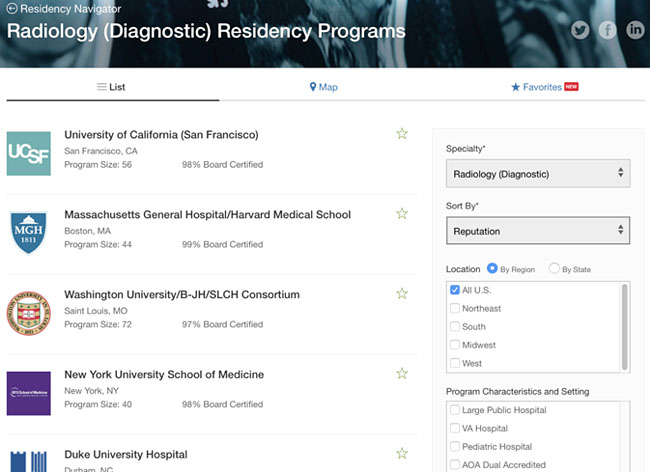Click 'Boston, MA' location text
650x472 pixels.
coord(87,231)
